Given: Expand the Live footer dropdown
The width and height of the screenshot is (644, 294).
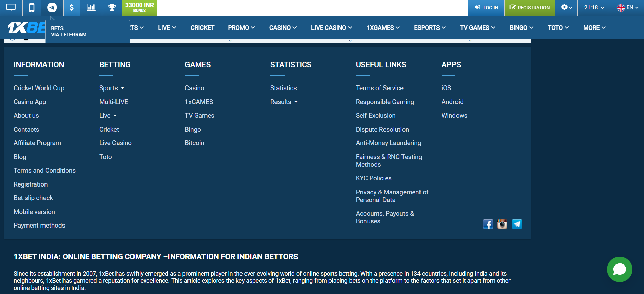Looking at the screenshot, I should (x=108, y=115).
